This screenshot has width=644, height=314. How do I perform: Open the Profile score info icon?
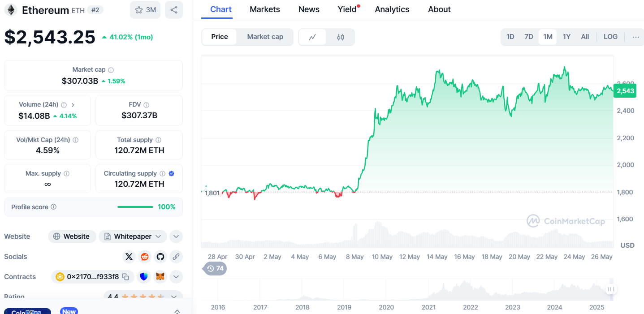click(x=53, y=207)
